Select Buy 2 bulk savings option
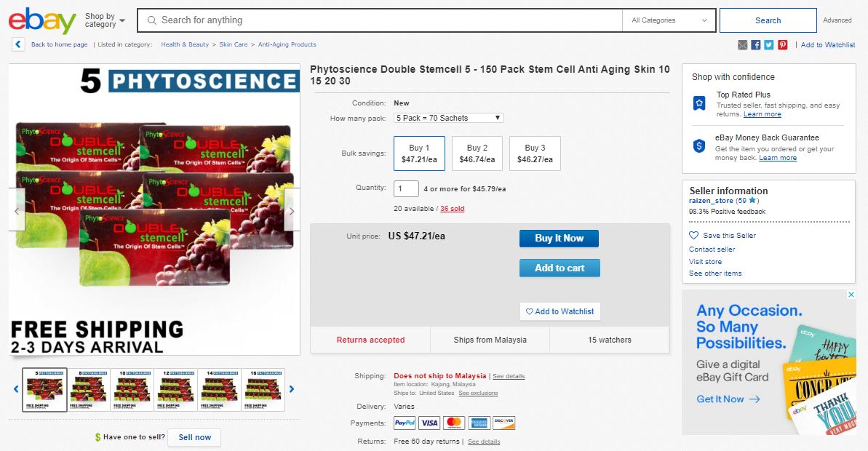Screen dimensions: 868x451 pos(477,153)
